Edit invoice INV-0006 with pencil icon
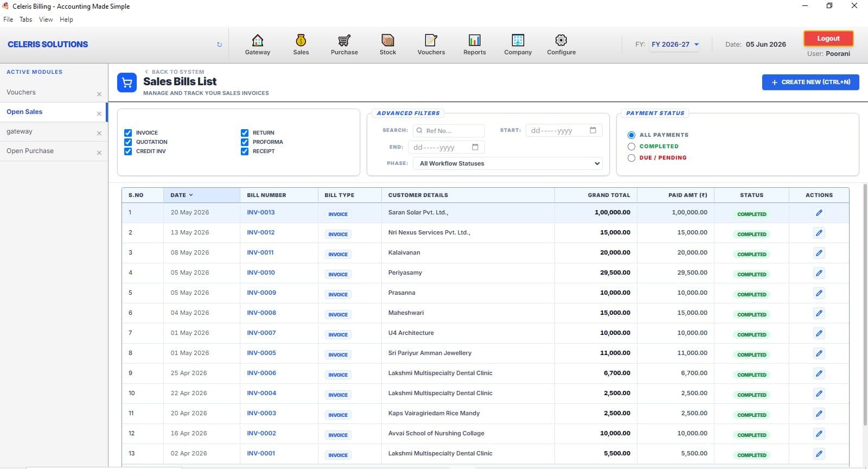This screenshot has height=469, width=868. [x=819, y=373]
